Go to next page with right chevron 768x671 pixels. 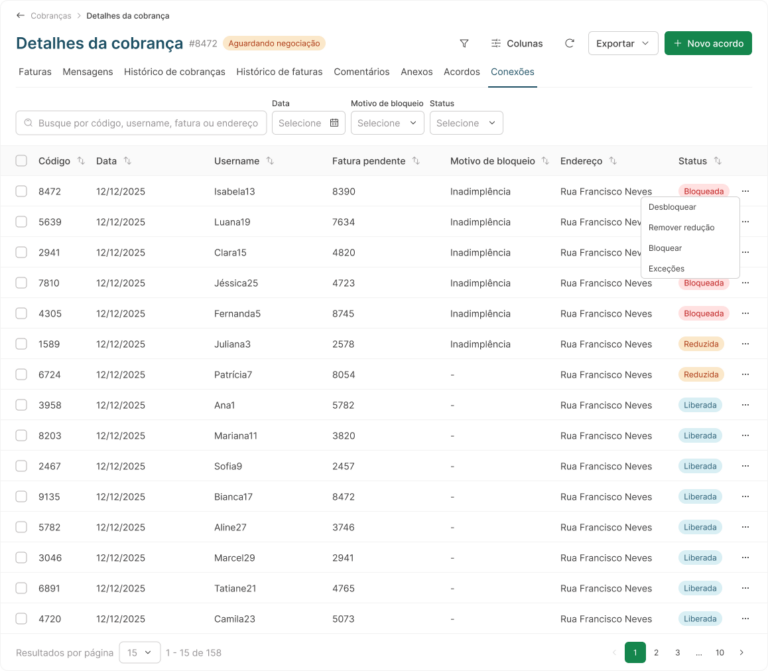click(742, 652)
